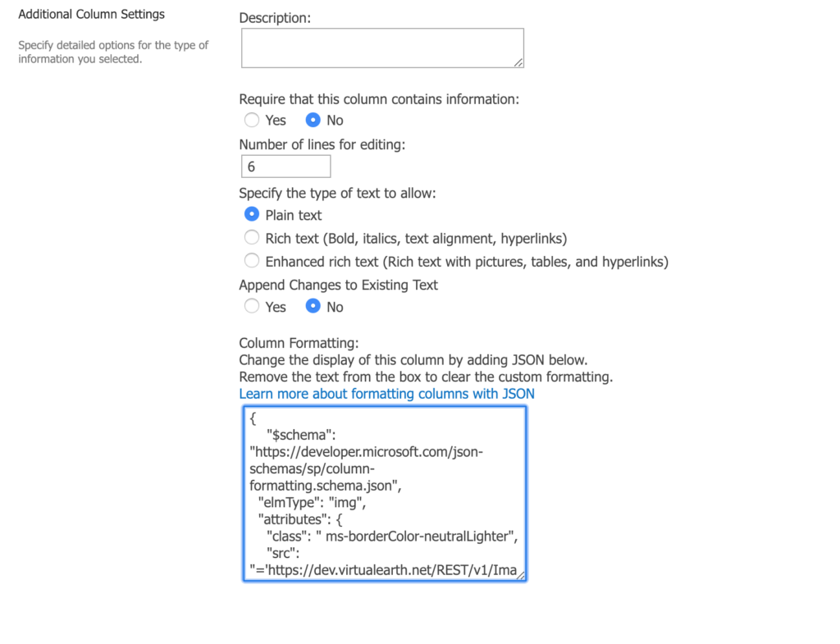
Task: Select Yes for Append Changes to Existing Text
Action: pos(252,307)
